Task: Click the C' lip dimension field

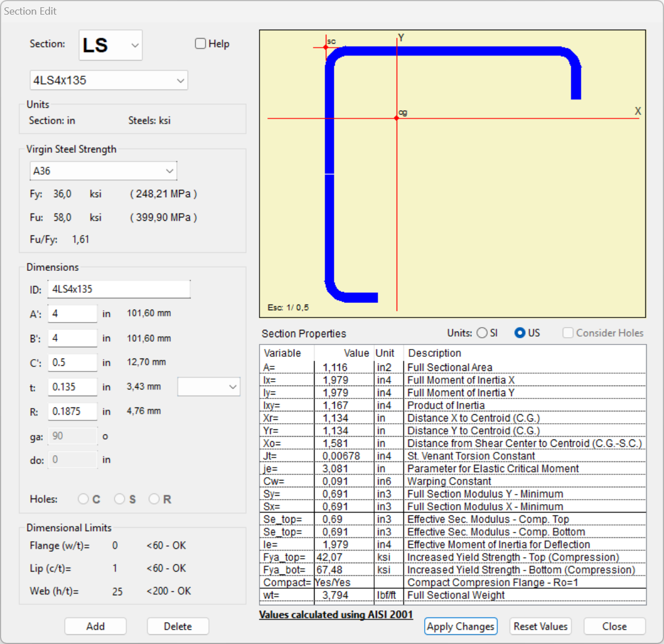Action: (72, 362)
